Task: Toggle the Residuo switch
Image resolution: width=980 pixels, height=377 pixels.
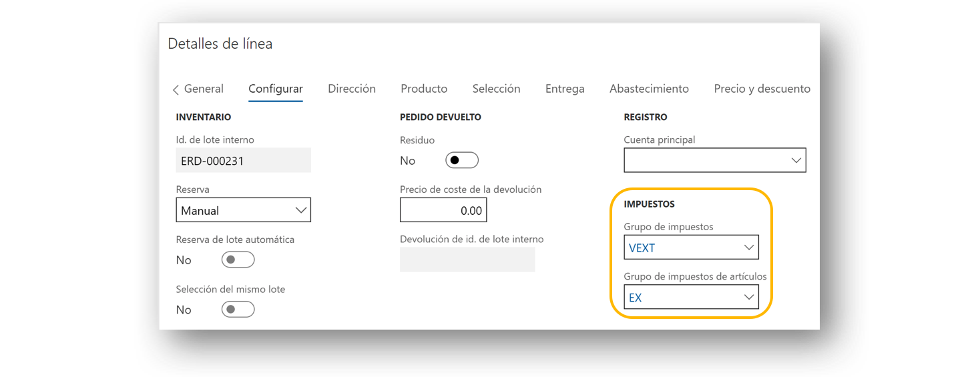Action: [x=462, y=160]
